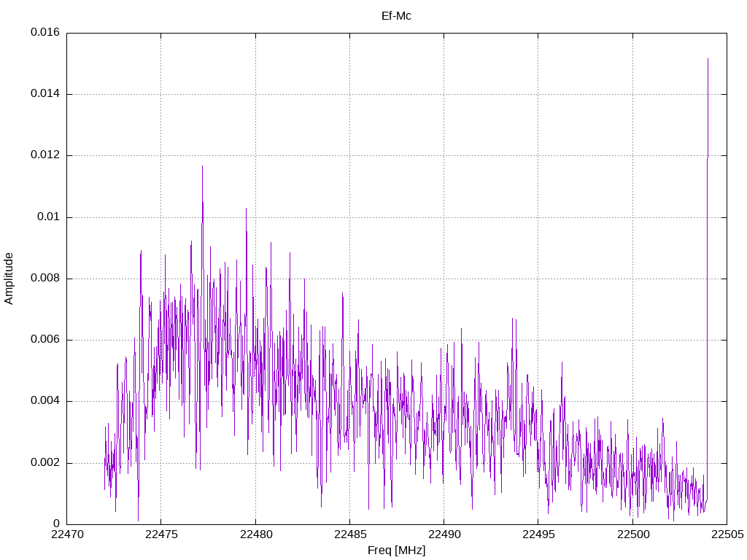Image resolution: width=747 pixels, height=560 pixels.
Task: Click the "Freq [MHz]" x-axis label
Action: coord(396,551)
